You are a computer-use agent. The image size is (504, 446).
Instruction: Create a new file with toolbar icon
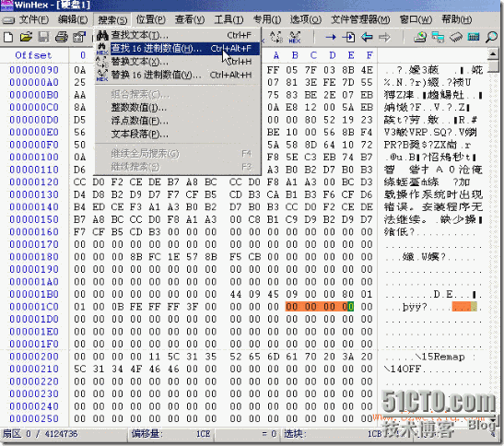click(x=8, y=37)
